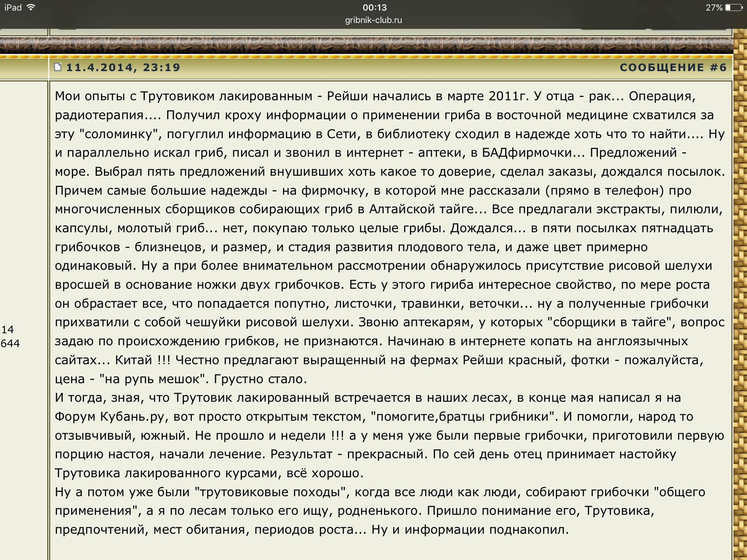Click the woven golden border on the right
The image size is (747, 560).
(x=740, y=292)
